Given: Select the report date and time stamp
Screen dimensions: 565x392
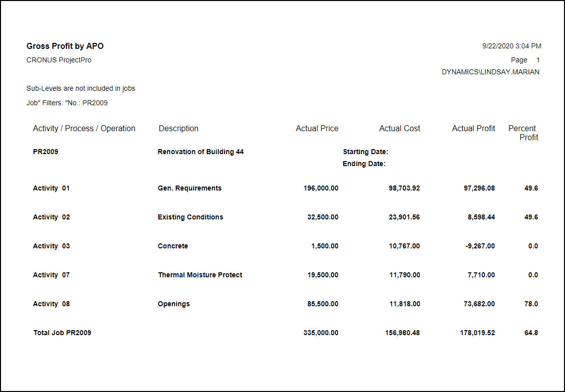Looking at the screenshot, I should click(x=512, y=46).
